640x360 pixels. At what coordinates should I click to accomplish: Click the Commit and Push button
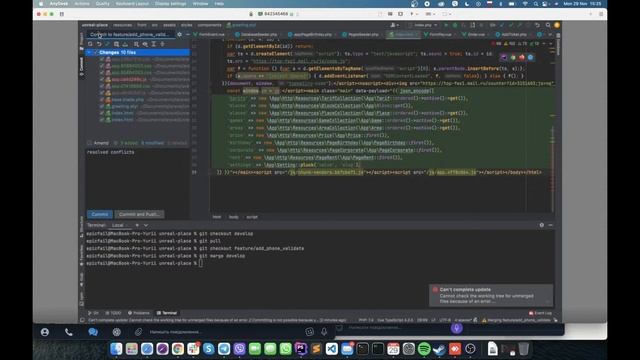pyautogui.click(x=139, y=214)
